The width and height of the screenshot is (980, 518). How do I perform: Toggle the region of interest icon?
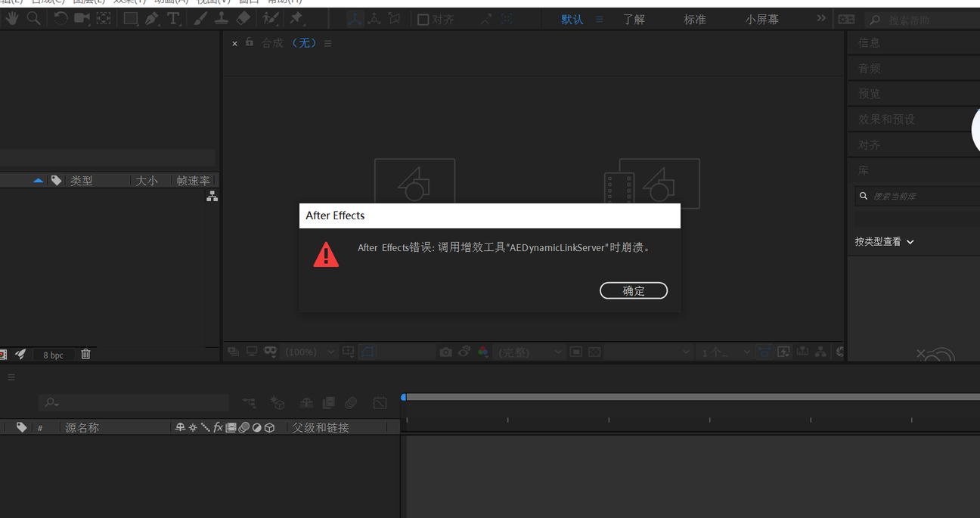point(576,352)
